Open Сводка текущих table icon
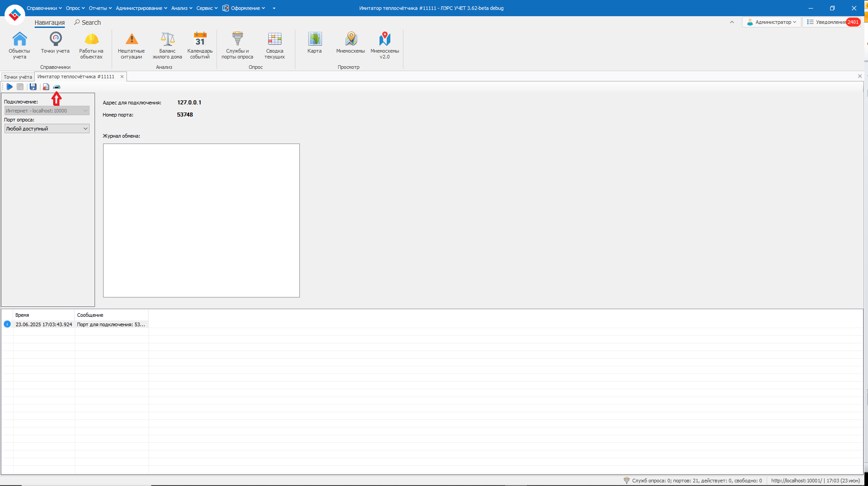Viewport: 868px width, 486px height. point(275,45)
